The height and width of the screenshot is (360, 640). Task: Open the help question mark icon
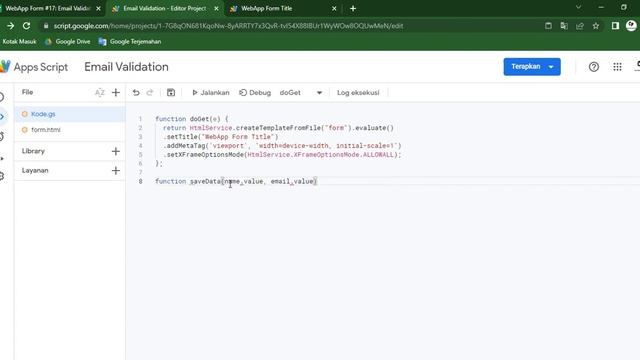pos(593,67)
